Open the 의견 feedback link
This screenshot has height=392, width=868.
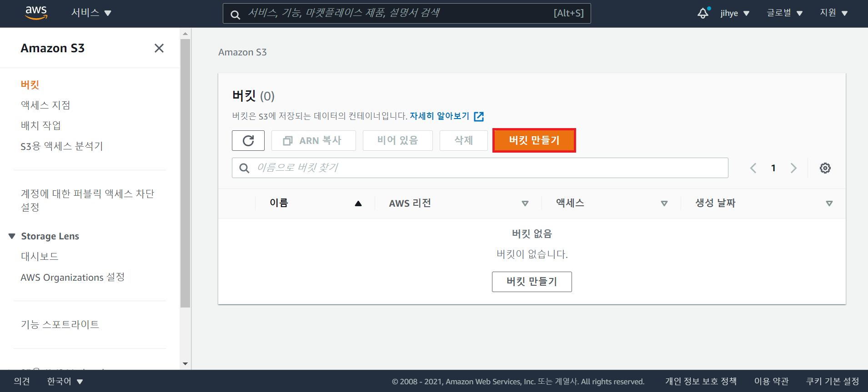click(22, 381)
